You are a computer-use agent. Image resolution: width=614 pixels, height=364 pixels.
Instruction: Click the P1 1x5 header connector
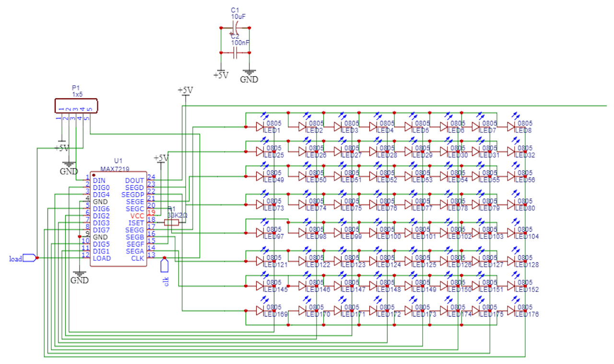tap(76, 105)
